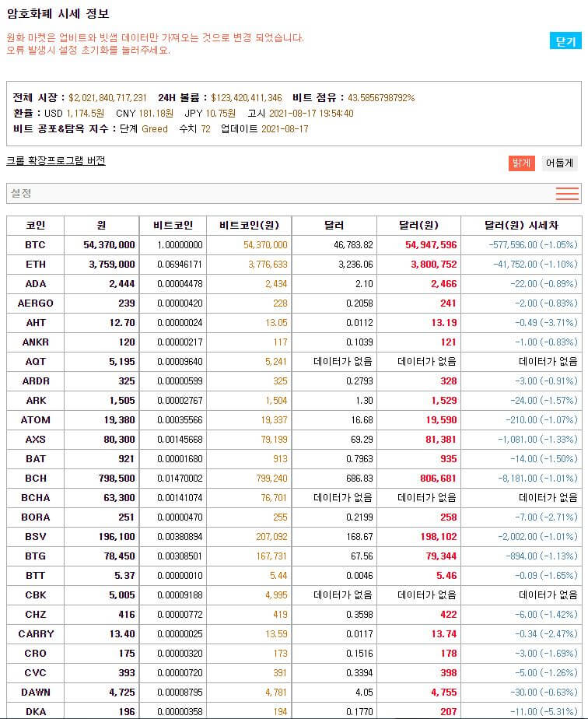Select the CARRY coin row label
This screenshot has height=719, width=588.
pos(35,633)
